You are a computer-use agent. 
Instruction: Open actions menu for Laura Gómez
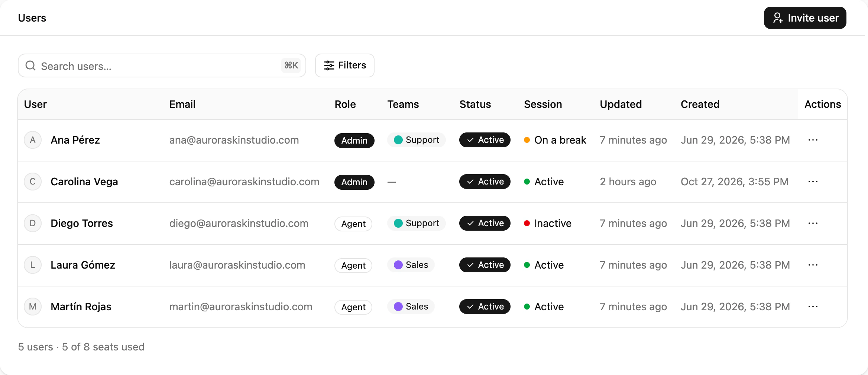tap(813, 265)
